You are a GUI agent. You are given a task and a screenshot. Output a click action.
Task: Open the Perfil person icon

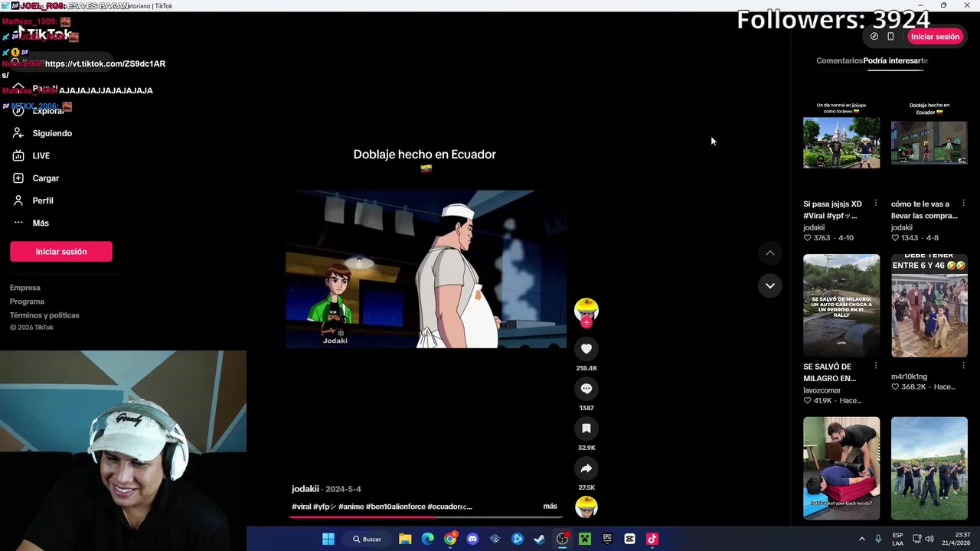(18, 201)
